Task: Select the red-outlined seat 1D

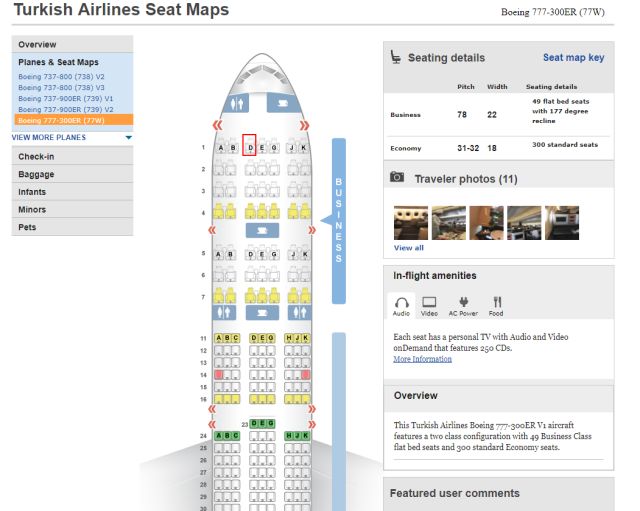Action: tap(250, 147)
